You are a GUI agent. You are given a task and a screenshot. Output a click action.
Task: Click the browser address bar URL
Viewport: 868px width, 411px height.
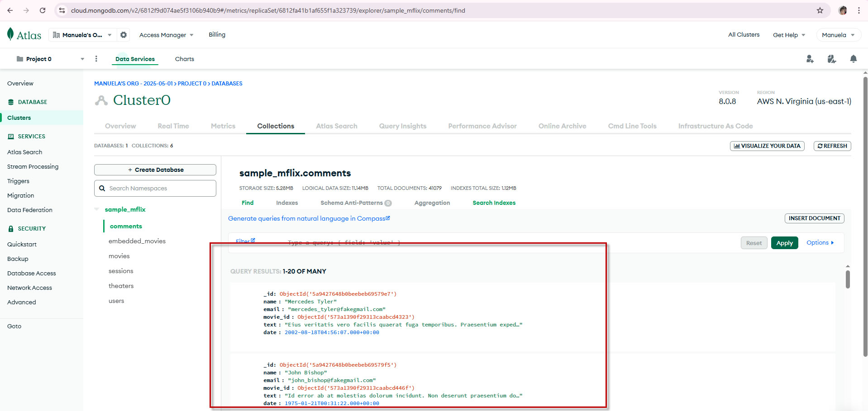coord(268,10)
